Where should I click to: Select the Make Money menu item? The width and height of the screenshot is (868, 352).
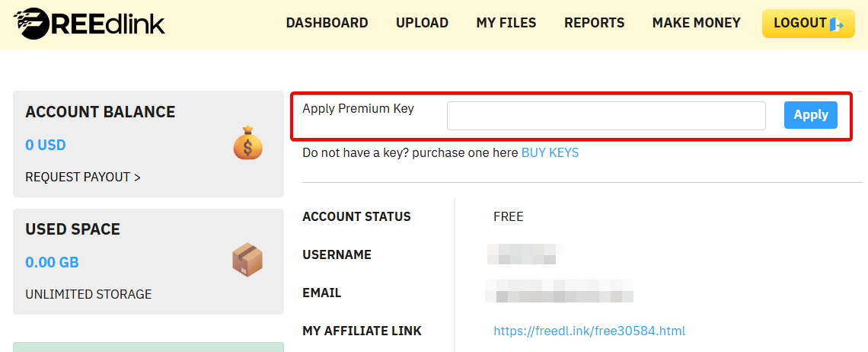click(696, 23)
